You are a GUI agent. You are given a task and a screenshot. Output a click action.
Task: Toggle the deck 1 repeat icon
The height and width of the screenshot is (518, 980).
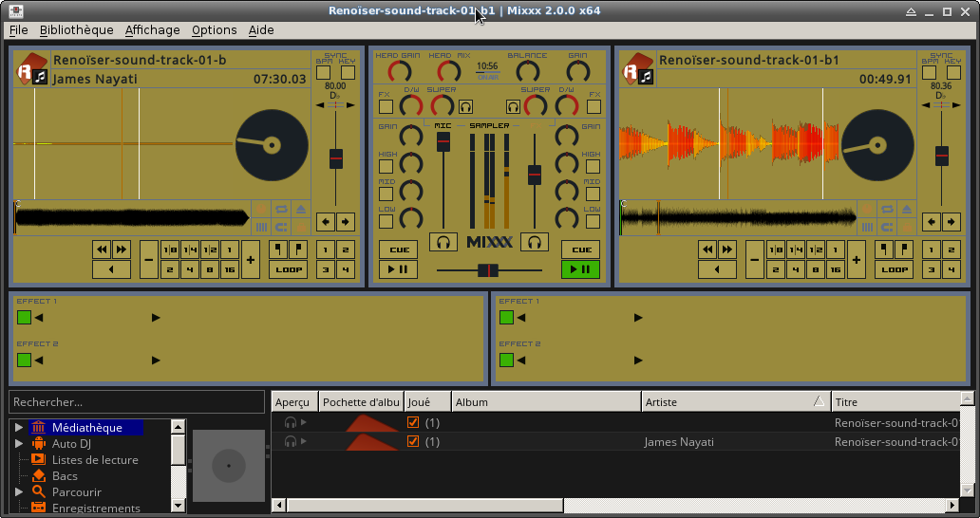[281, 209]
